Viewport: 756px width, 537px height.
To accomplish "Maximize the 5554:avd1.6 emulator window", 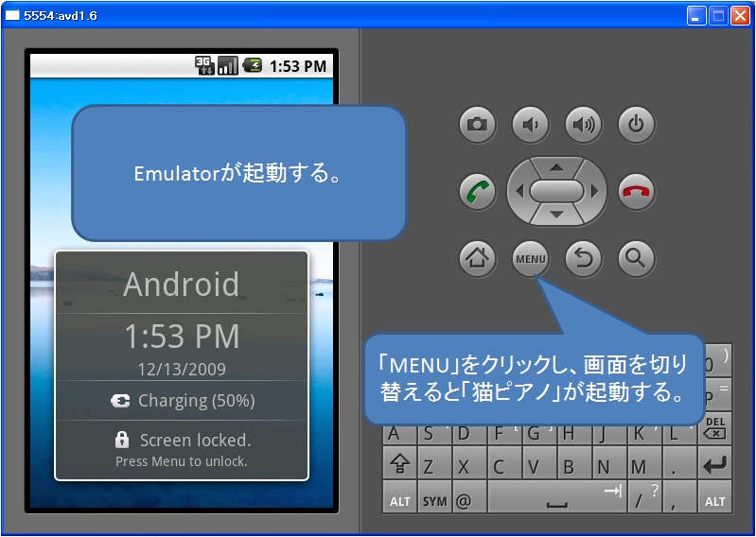I will point(718,16).
